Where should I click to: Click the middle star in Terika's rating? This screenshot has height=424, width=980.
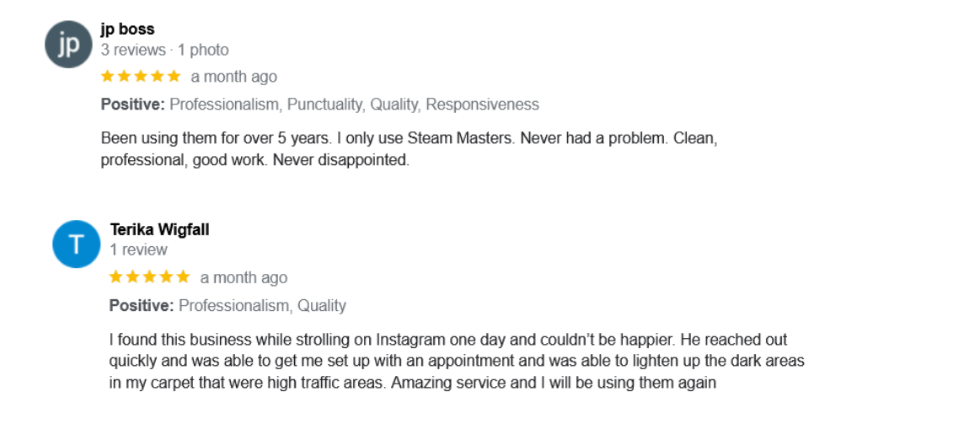pos(149,276)
